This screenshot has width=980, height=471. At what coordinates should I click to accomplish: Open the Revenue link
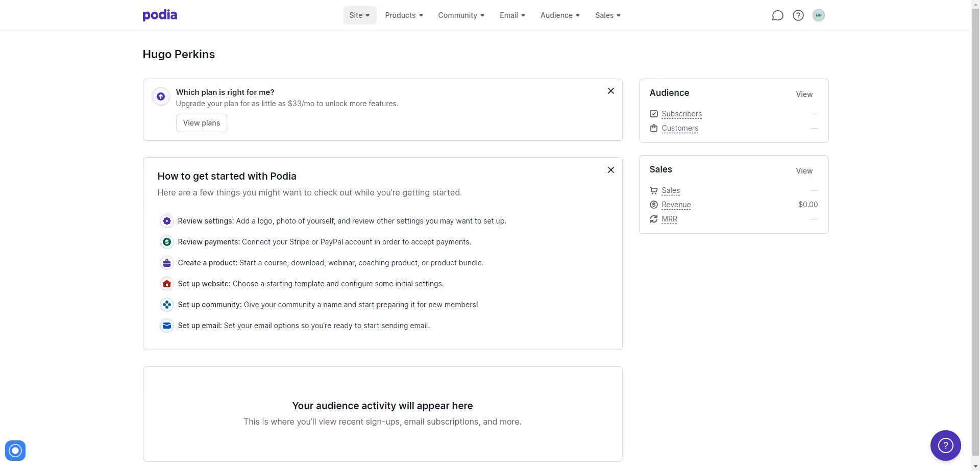pos(676,205)
